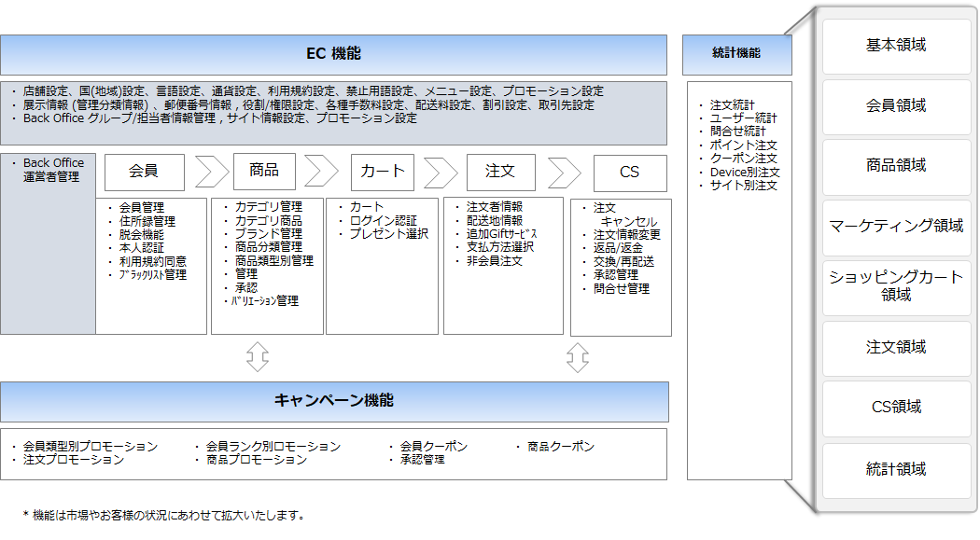
Task: Click the Device別注文 item in statistics list
Action: pos(744,173)
